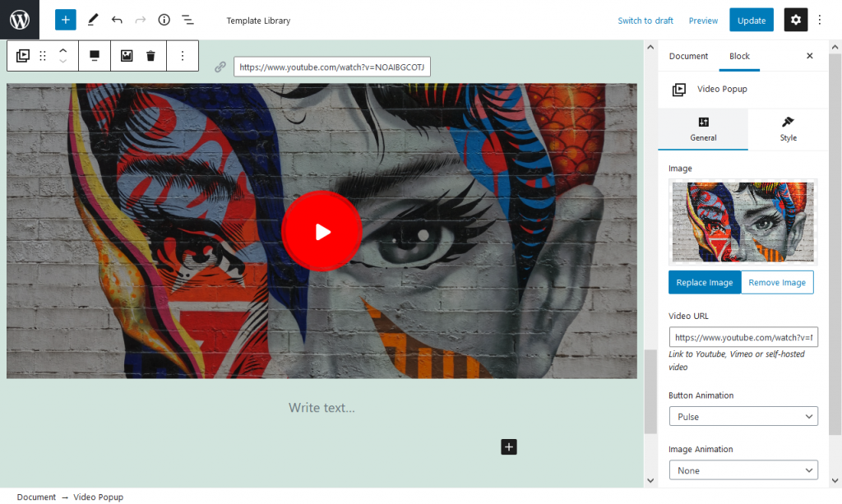Screen dimensions: 842x504
Task: Open the block list view outline
Action: [x=187, y=20]
